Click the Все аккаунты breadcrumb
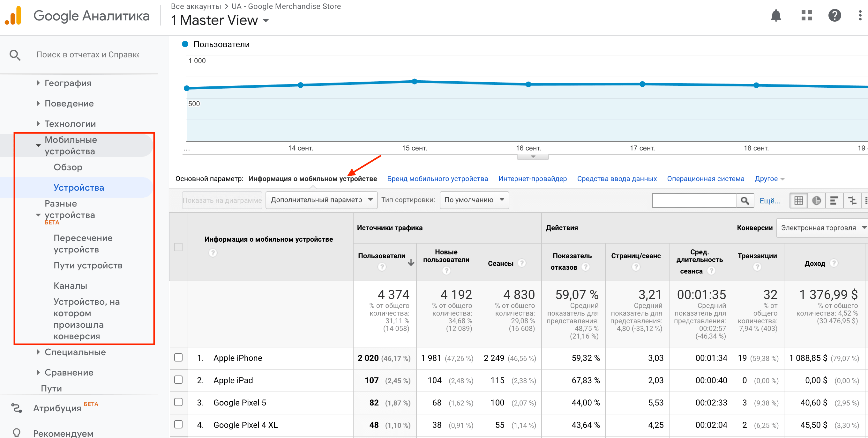Image resolution: width=868 pixels, height=438 pixels. [196, 6]
